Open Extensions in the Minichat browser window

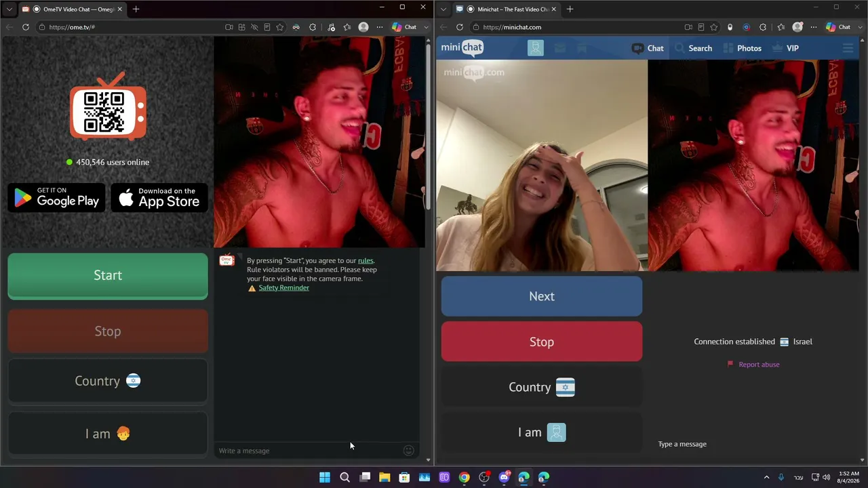pos(763,27)
